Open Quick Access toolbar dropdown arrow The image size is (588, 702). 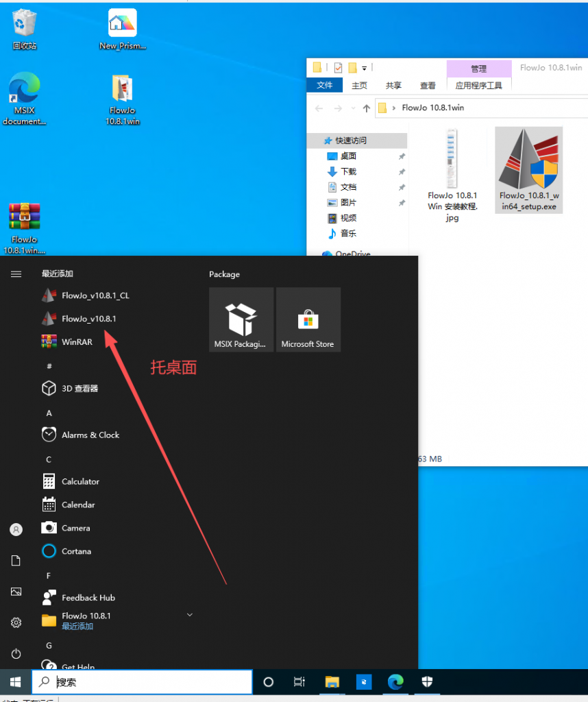(x=365, y=68)
